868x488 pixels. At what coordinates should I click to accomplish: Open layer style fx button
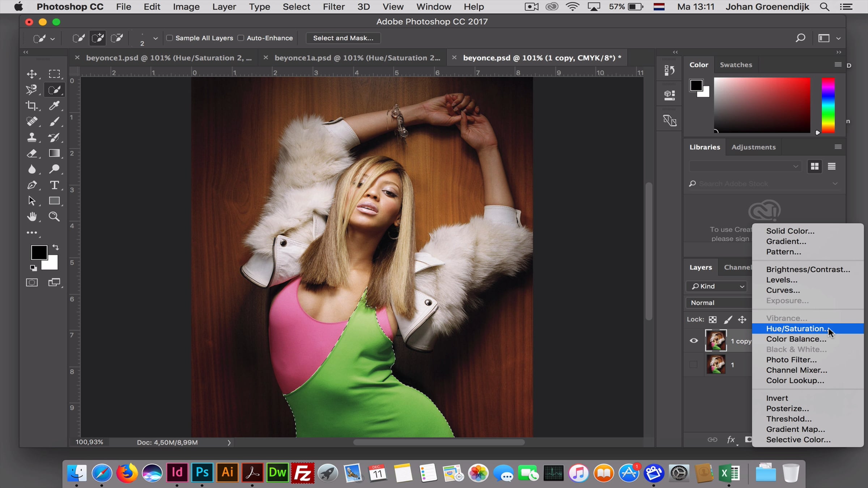[731, 440]
